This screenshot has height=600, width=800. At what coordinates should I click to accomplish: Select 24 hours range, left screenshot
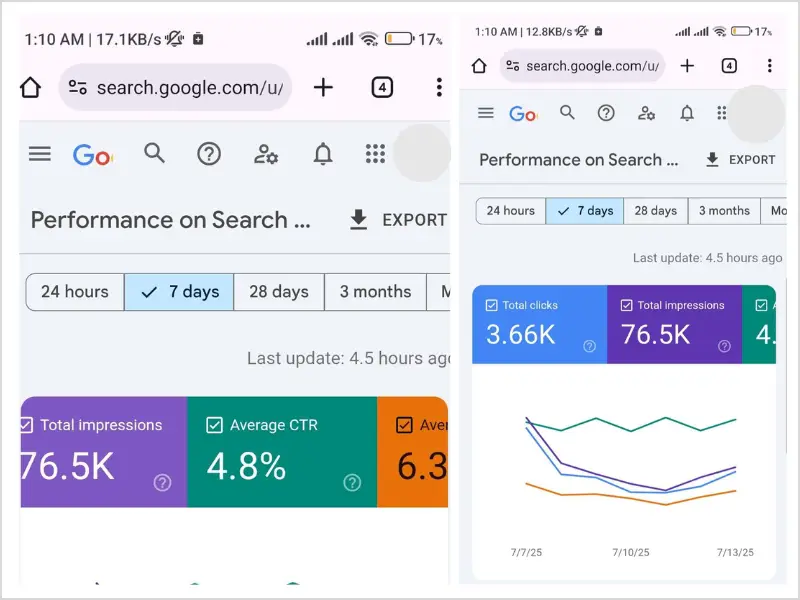[75, 292]
